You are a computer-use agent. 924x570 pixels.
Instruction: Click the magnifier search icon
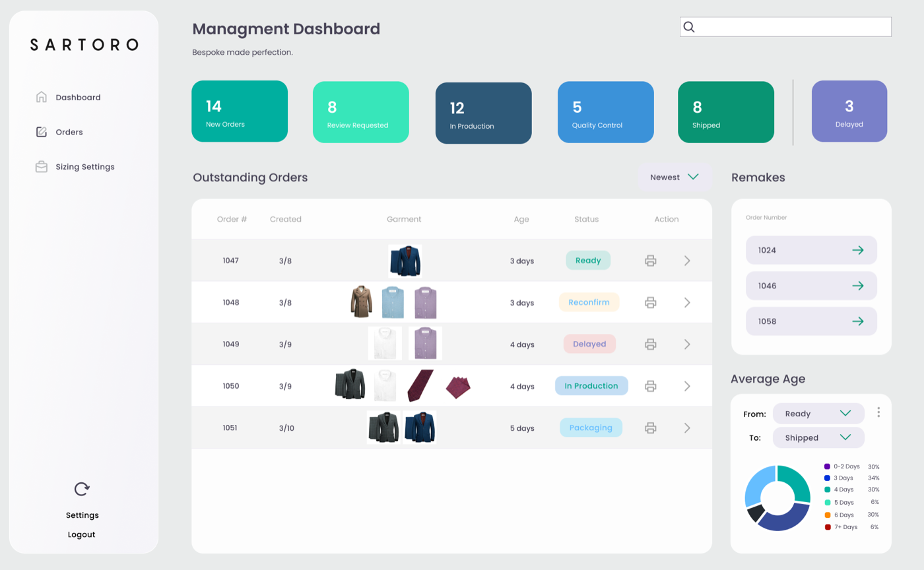pos(689,27)
